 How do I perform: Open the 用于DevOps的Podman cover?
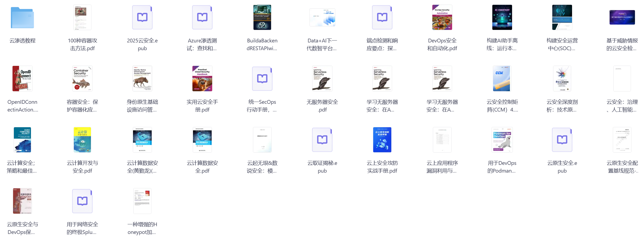(x=502, y=140)
